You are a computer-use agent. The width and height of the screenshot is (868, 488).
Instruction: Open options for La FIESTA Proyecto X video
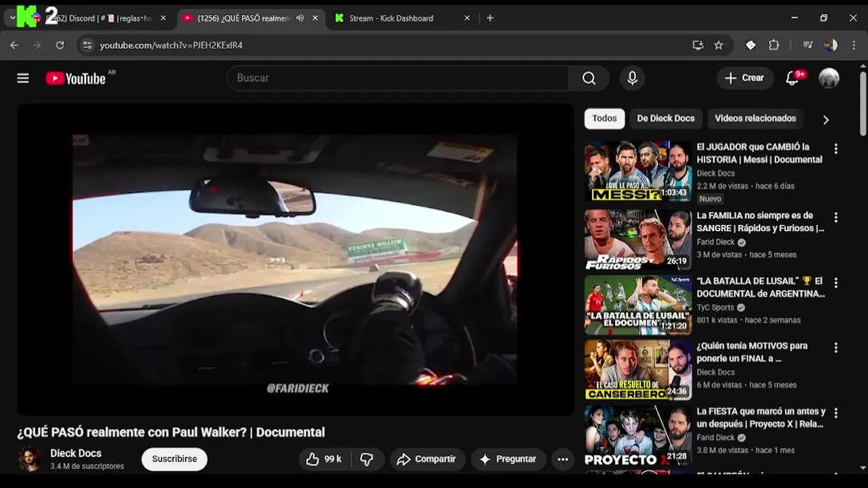click(835, 413)
